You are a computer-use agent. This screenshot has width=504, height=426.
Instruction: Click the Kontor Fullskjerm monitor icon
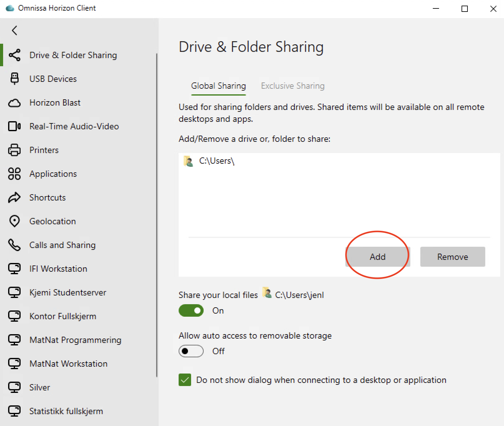pos(14,316)
